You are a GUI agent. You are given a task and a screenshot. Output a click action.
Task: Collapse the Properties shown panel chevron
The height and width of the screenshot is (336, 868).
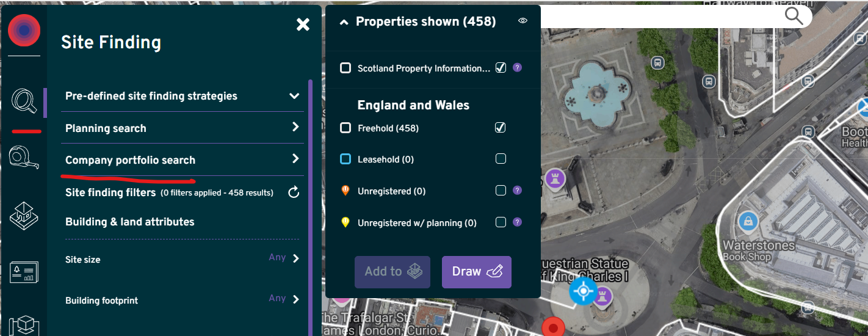(x=344, y=22)
